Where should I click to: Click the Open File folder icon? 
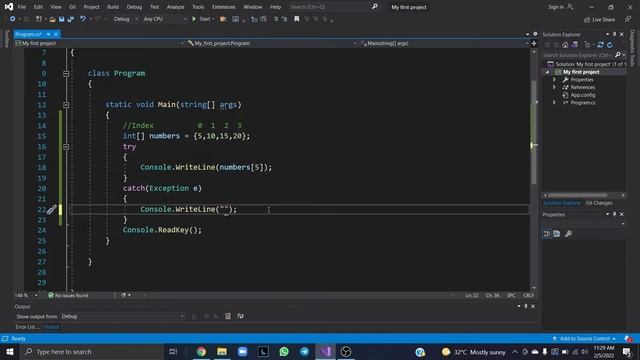tap(52, 19)
